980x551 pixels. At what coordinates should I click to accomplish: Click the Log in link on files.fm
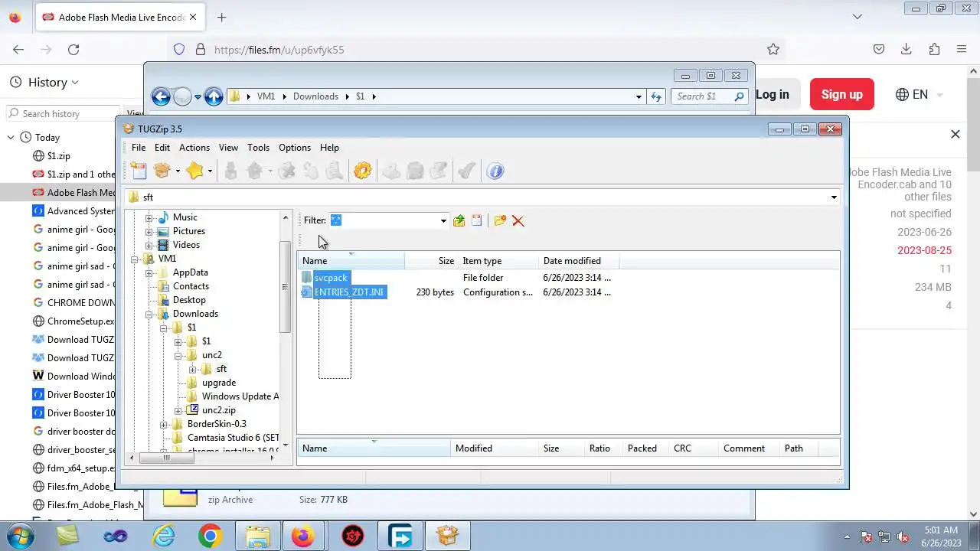772,95
